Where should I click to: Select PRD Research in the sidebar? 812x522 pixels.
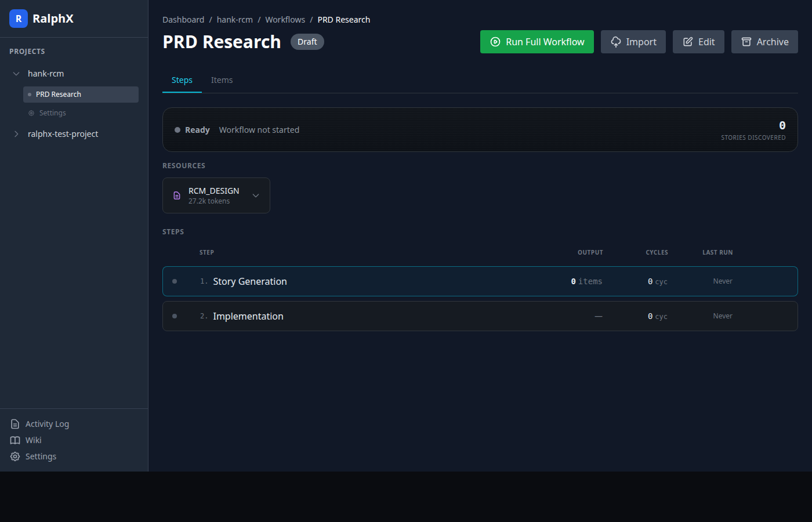[x=81, y=95]
